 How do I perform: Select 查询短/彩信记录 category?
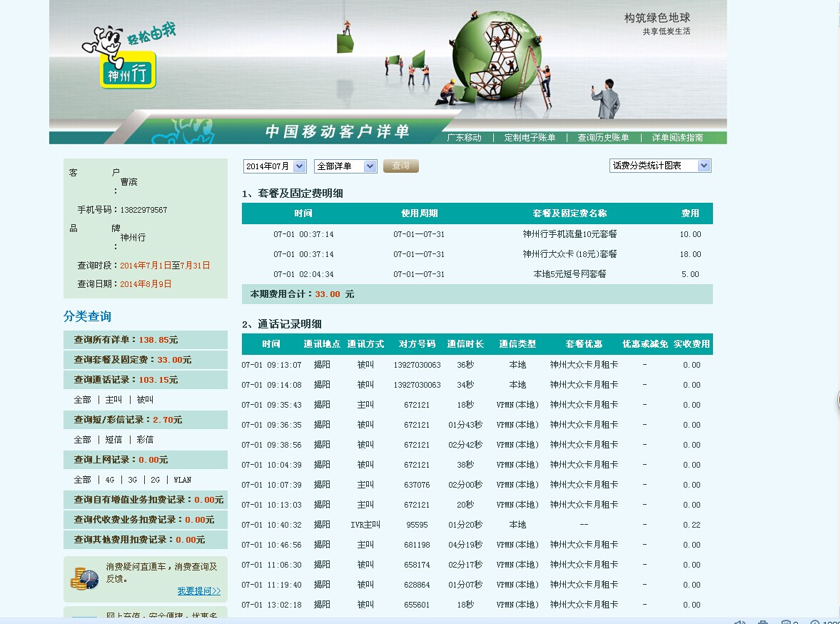click(x=145, y=420)
